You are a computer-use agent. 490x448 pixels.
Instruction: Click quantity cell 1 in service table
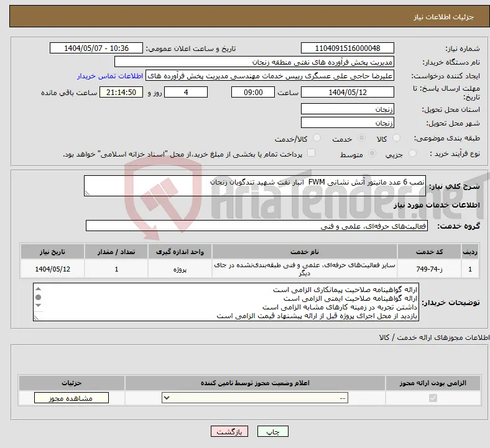pyautogui.click(x=116, y=269)
